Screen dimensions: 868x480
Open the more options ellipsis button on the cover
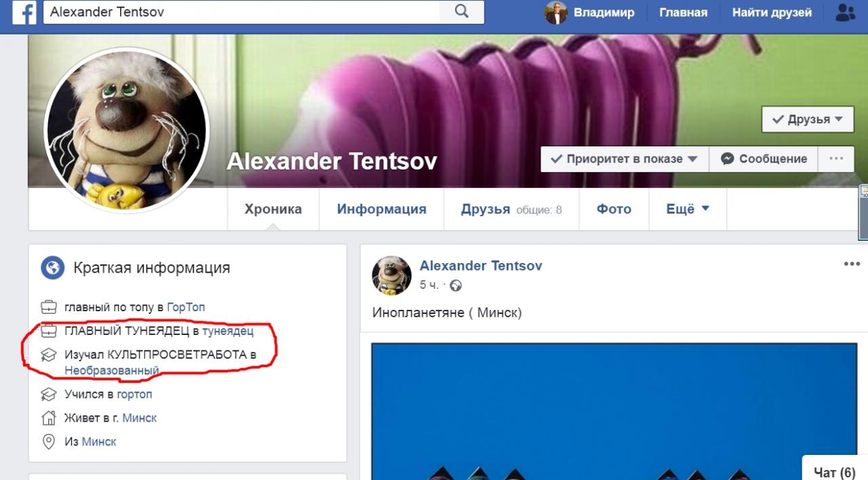835,159
